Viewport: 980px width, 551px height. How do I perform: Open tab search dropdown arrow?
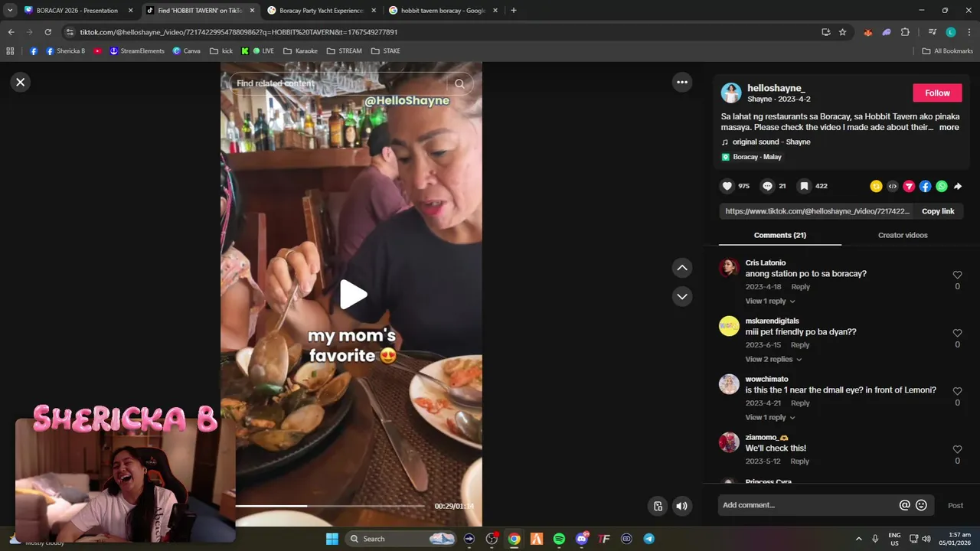pyautogui.click(x=10, y=11)
